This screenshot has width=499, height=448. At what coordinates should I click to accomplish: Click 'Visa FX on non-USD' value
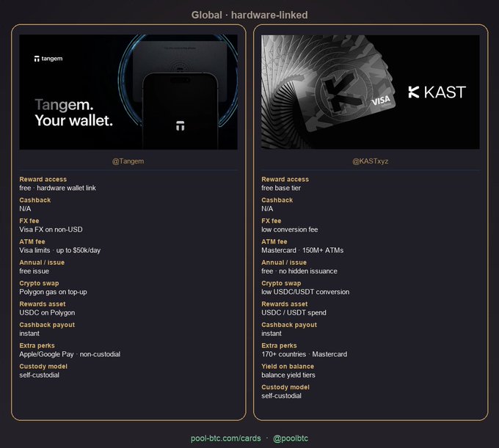[51, 229]
